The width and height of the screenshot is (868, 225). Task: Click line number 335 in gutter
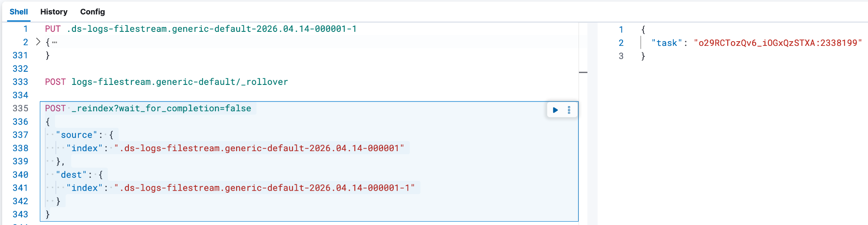click(20, 108)
